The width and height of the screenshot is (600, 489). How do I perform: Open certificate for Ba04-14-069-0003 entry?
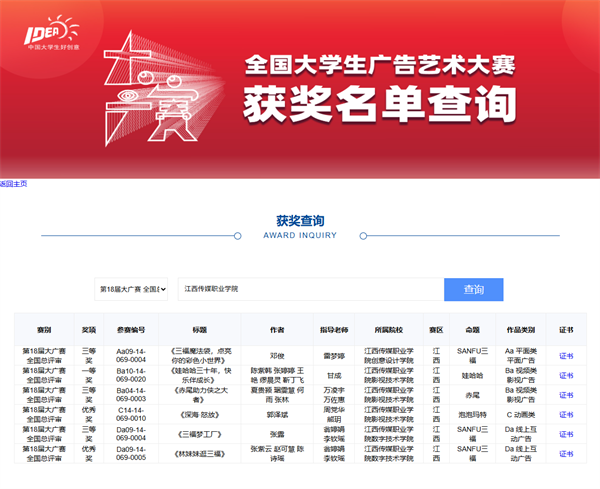(x=566, y=395)
